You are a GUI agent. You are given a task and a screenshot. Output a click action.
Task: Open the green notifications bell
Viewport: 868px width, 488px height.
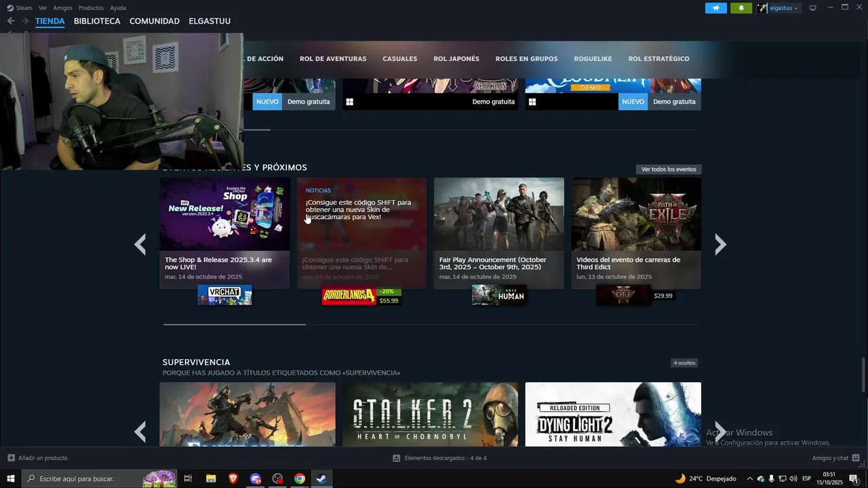(741, 8)
